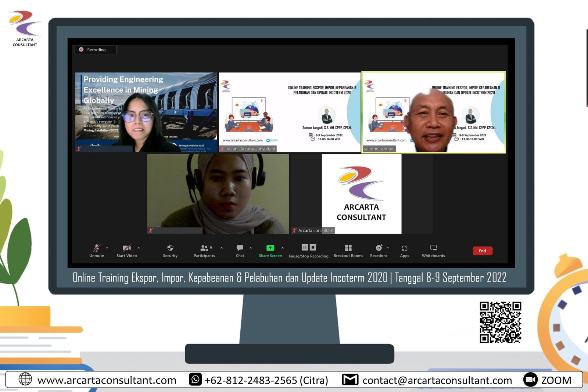Open the Security shield options

click(170, 248)
